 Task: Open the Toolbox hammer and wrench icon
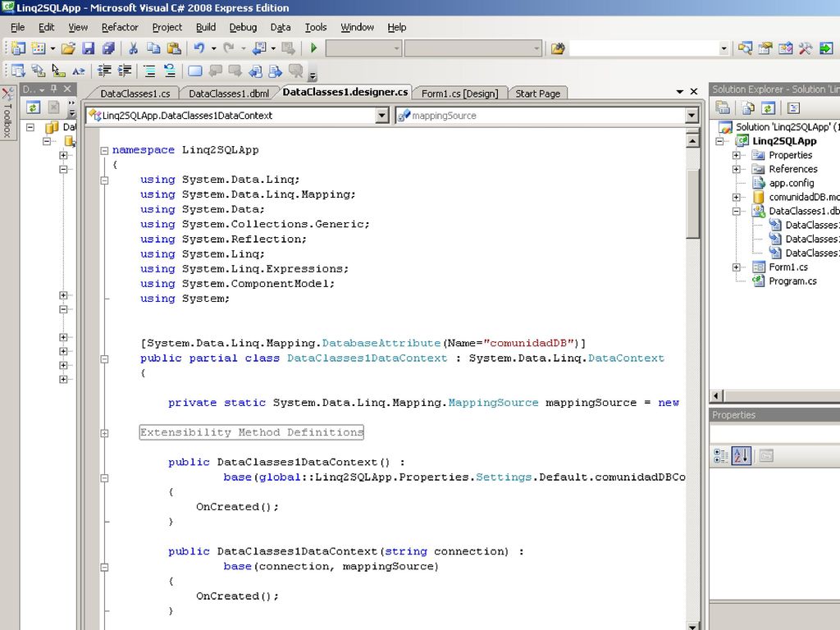coord(806,48)
